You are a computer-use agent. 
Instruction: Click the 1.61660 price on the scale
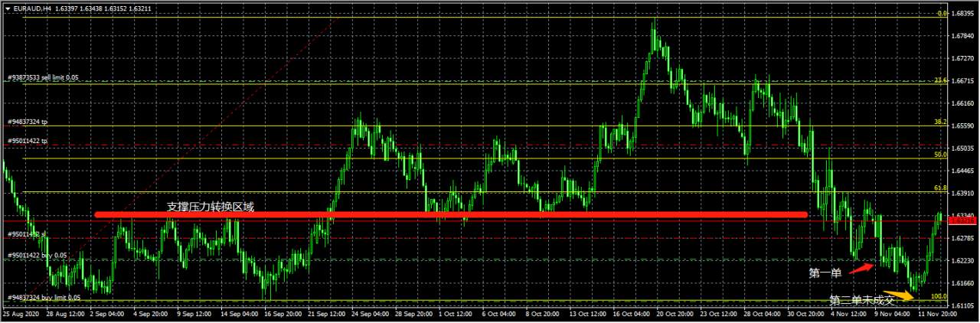pos(963,283)
